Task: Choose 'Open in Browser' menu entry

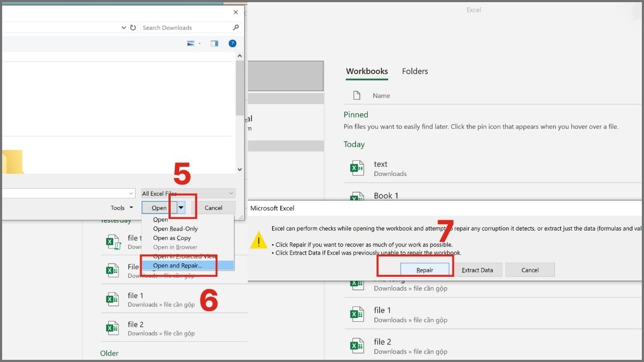Action: 175,247
